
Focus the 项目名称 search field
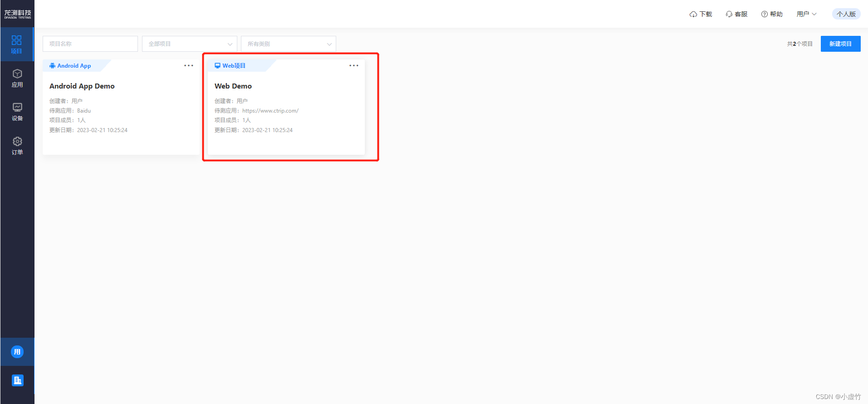coord(90,44)
